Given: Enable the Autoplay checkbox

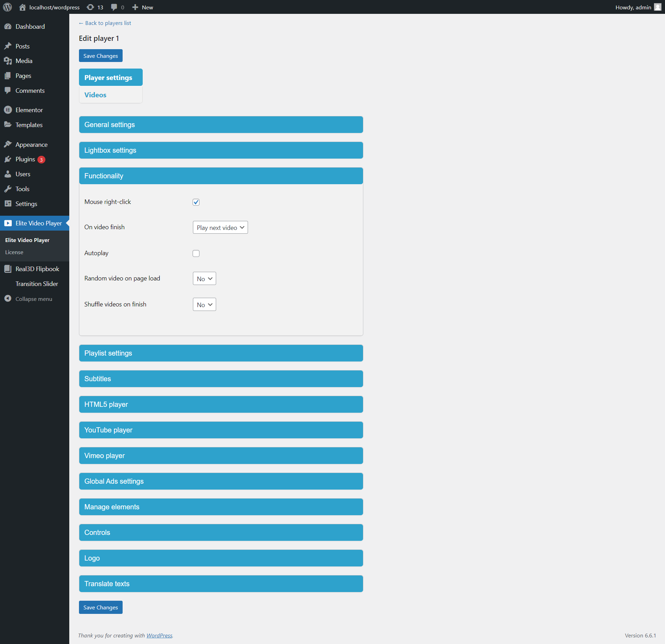Looking at the screenshot, I should pos(196,253).
